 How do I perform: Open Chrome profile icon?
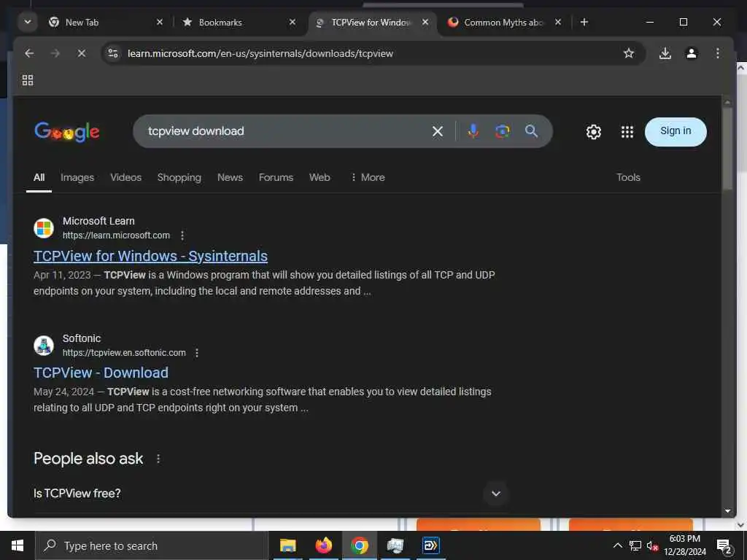[x=692, y=53]
